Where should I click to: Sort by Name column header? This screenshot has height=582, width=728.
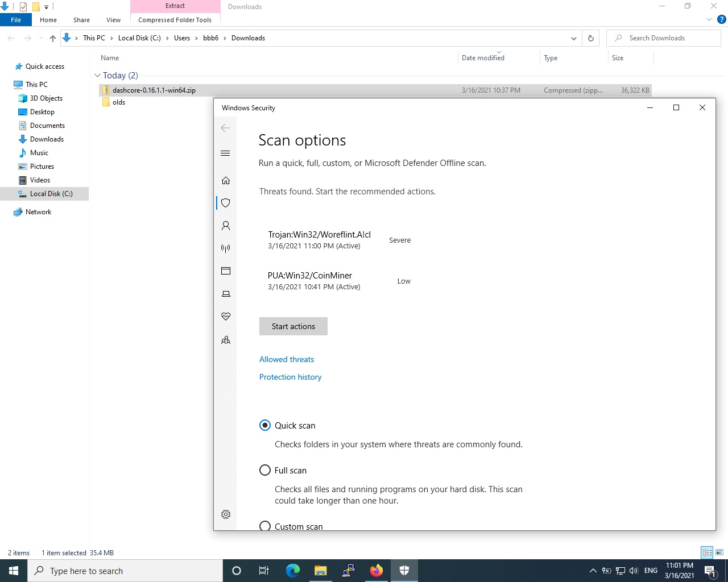click(110, 58)
